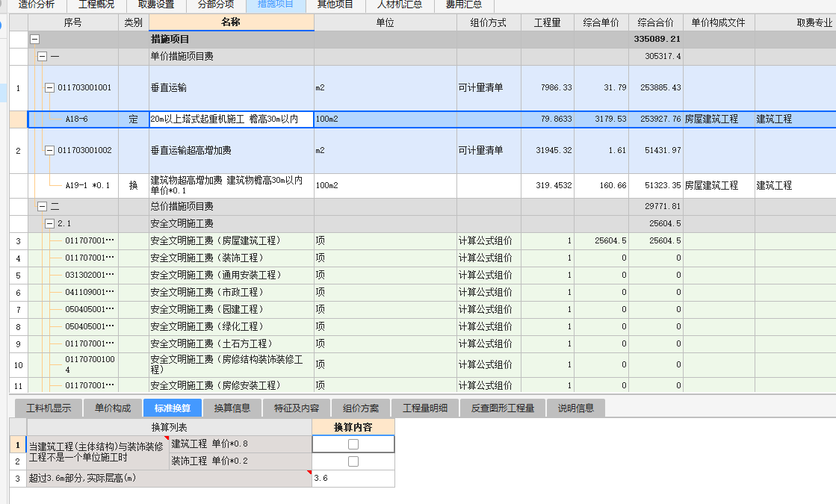Click the 单价构成文件 column header
The image size is (836, 504).
pyautogui.click(x=718, y=22)
